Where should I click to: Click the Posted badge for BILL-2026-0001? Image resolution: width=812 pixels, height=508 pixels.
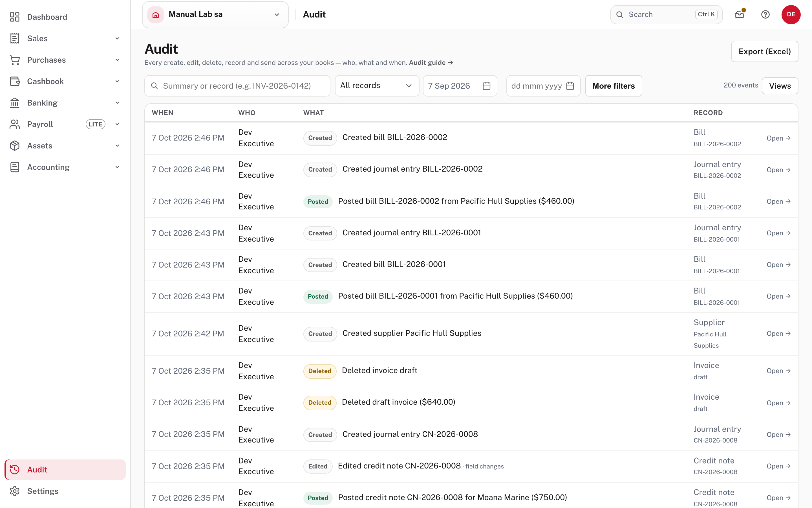tap(318, 296)
